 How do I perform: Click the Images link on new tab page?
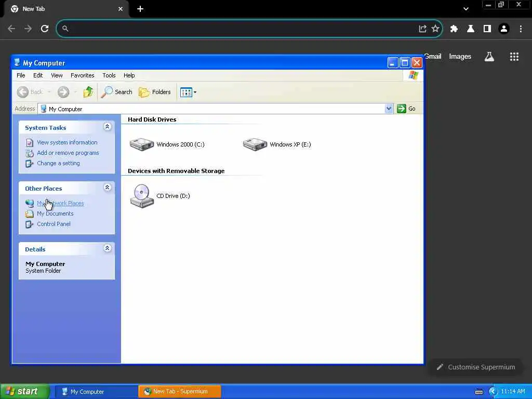coord(460,56)
